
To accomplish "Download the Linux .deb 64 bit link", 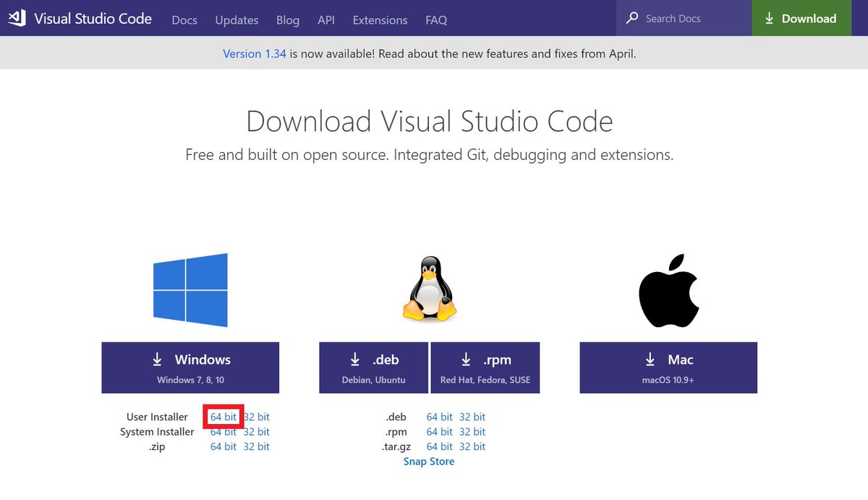I will pyautogui.click(x=439, y=417).
